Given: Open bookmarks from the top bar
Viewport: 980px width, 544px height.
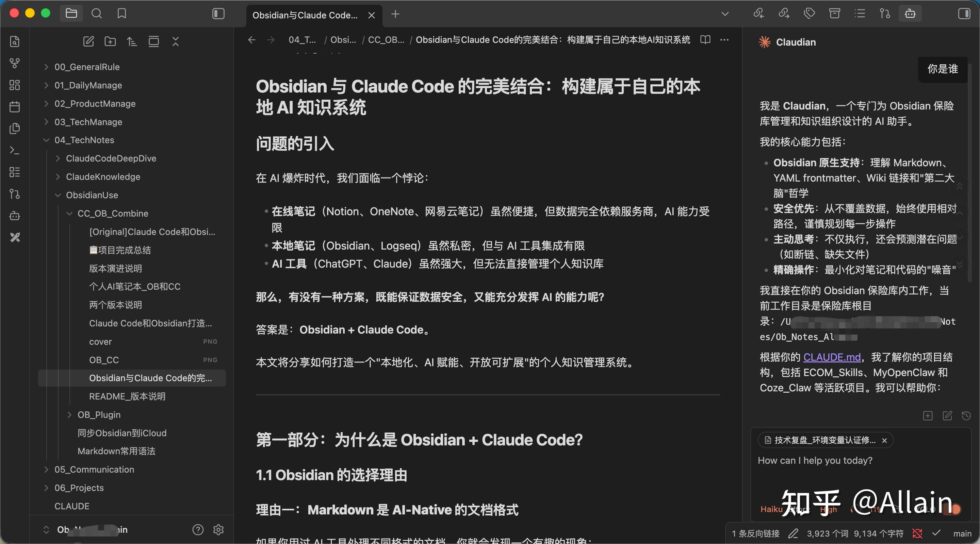Looking at the screenshot, I should [x=122, y=14].
